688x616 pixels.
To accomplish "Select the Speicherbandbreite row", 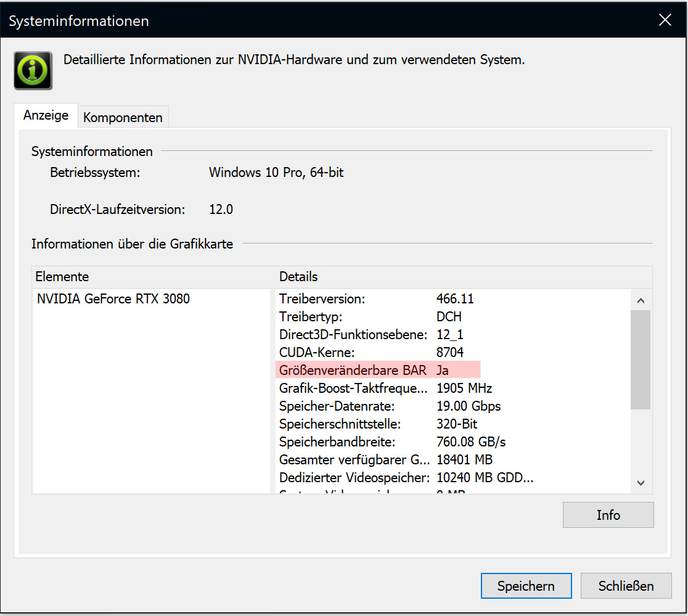I will [453, 442].
